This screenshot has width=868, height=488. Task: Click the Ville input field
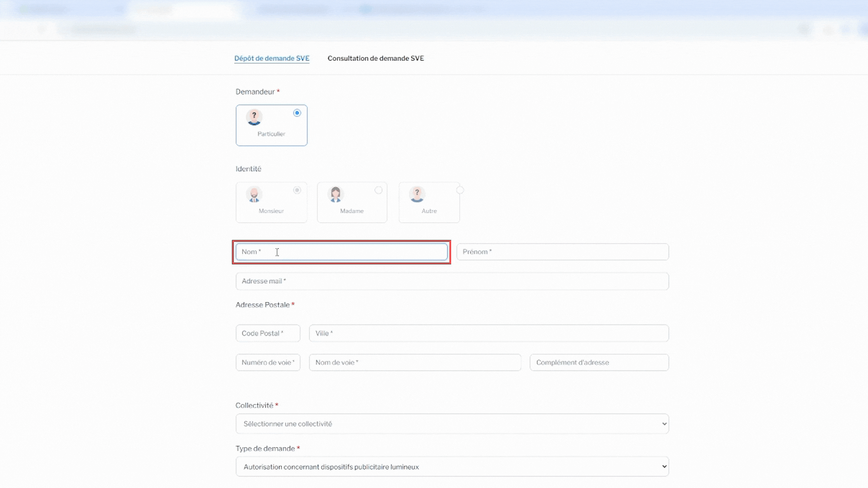489,333
